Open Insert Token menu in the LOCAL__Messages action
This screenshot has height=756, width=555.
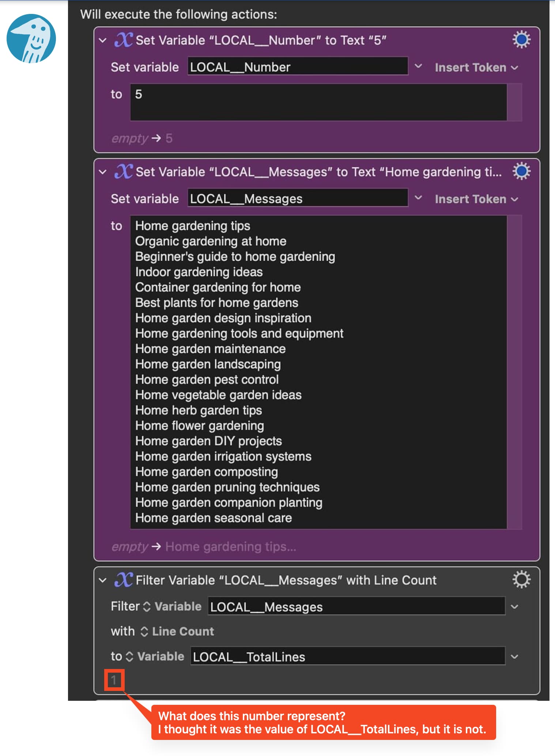coord(476,199)
